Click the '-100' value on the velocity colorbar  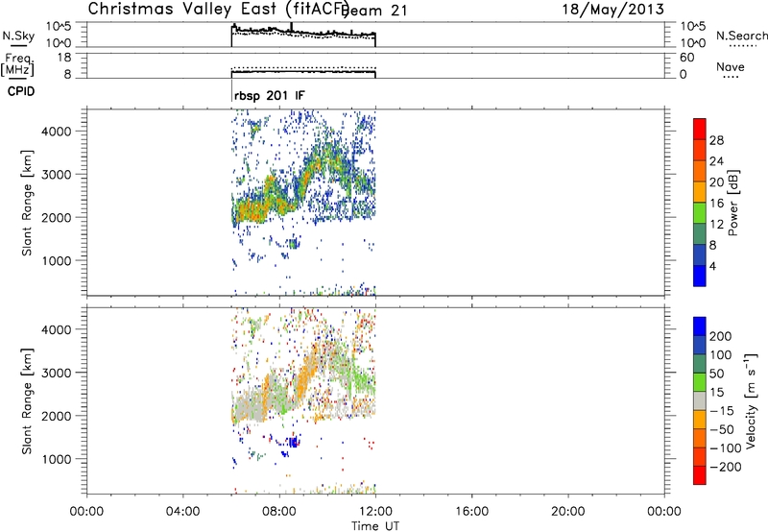(726, 448)
